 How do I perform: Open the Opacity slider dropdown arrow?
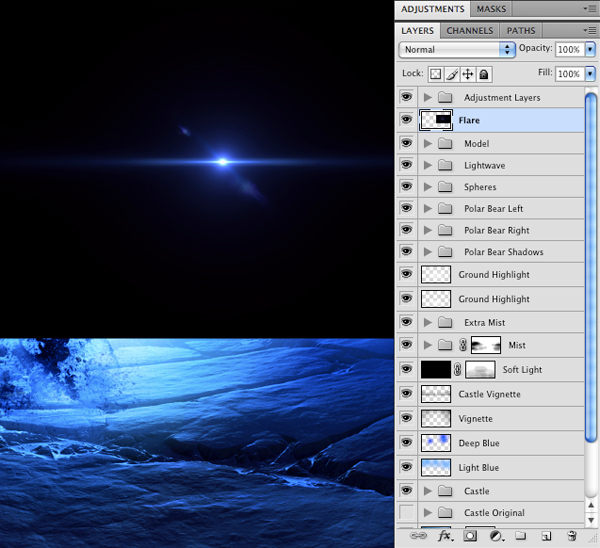pos(590,49)
